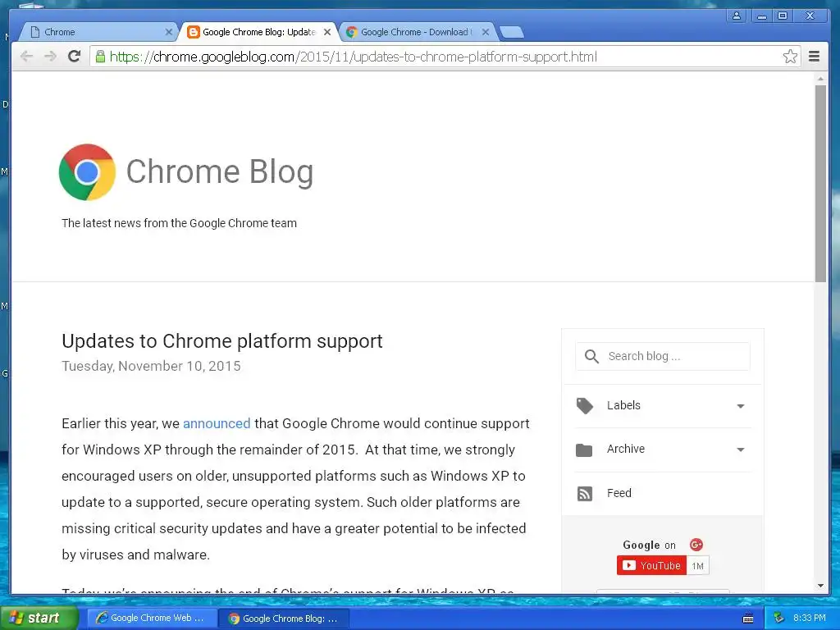Image resolution: width=840 pixels, height=630 pixels.
Task: Close the Google Chrome Blog tab
Action: (327, 32)
